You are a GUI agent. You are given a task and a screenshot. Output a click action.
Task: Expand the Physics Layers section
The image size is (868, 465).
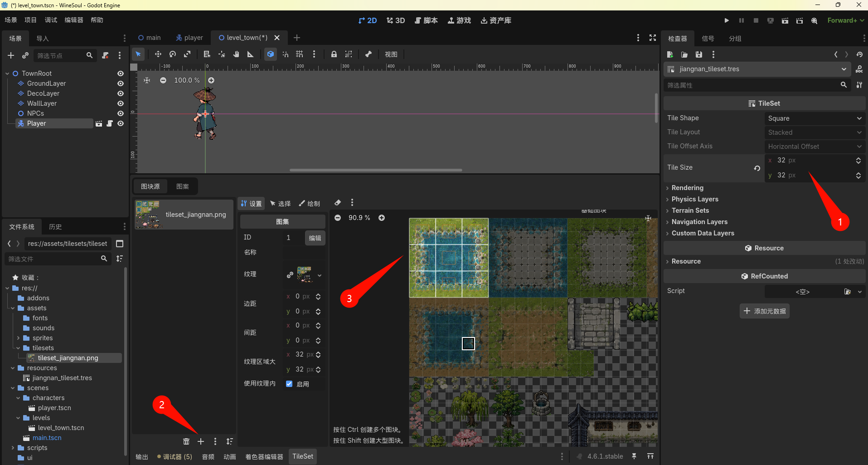tap(694, 199)
